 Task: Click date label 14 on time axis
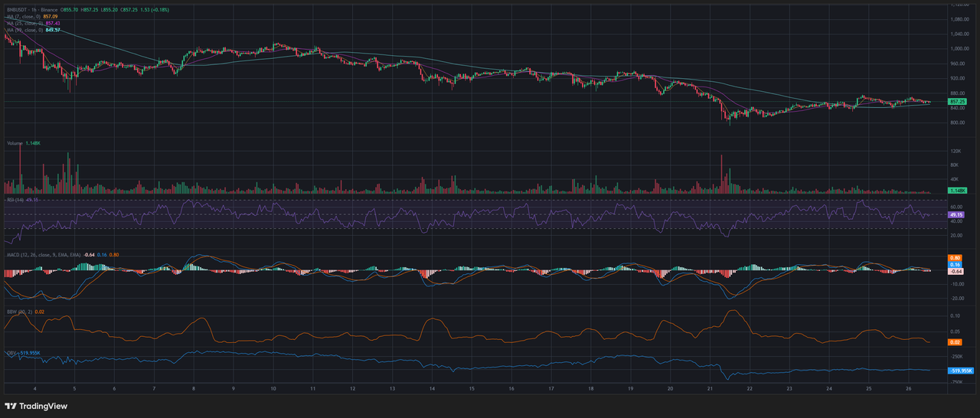coord(432,389)
